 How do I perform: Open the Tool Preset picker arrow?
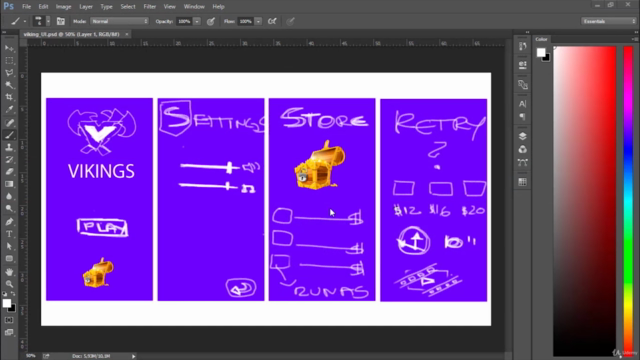click(24, 21)
